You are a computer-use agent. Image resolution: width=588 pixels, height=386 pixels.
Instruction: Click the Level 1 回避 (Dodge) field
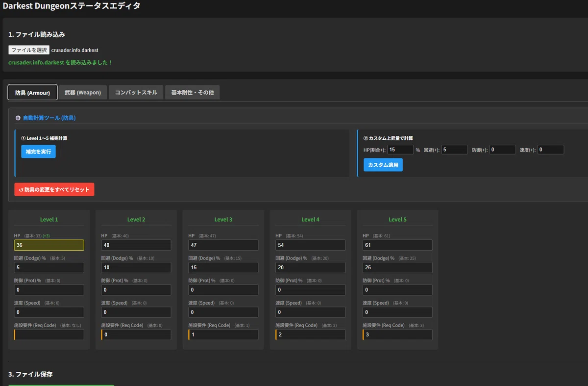click(49, 267)
